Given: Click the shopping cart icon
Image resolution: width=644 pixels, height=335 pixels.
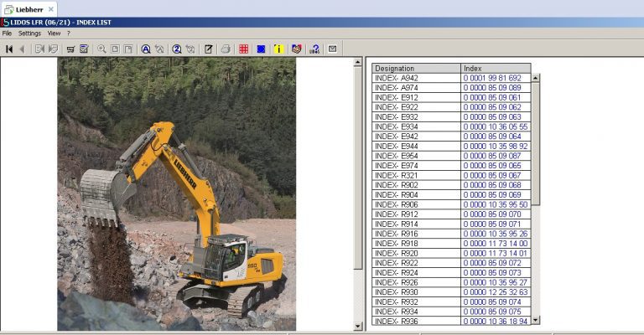Looking at the screenshot, I should (x=70, y=49).
